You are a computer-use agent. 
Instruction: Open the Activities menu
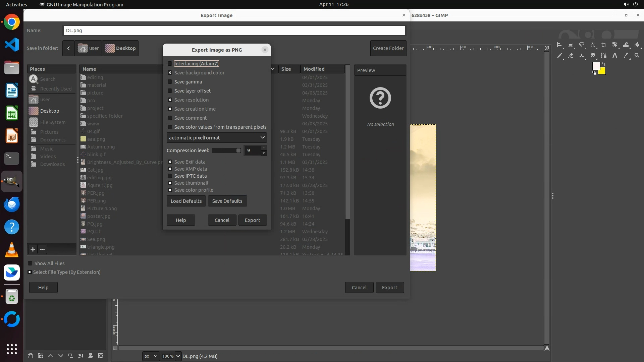[x=16, y=4]
